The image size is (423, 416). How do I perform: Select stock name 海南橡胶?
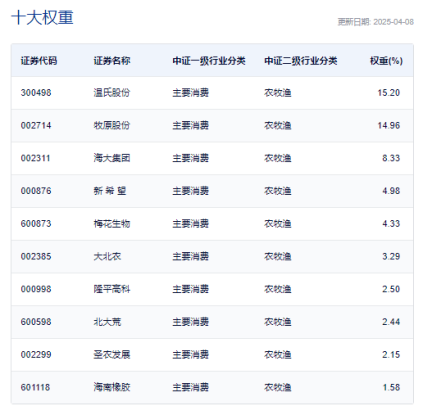tap(112, 387)
